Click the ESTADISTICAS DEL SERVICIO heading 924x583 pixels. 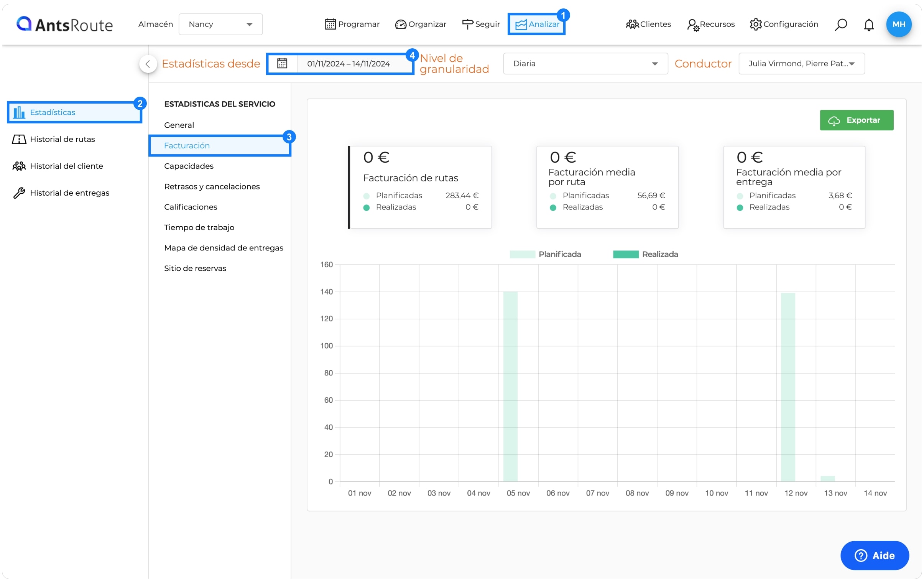[x=219, y=104]
